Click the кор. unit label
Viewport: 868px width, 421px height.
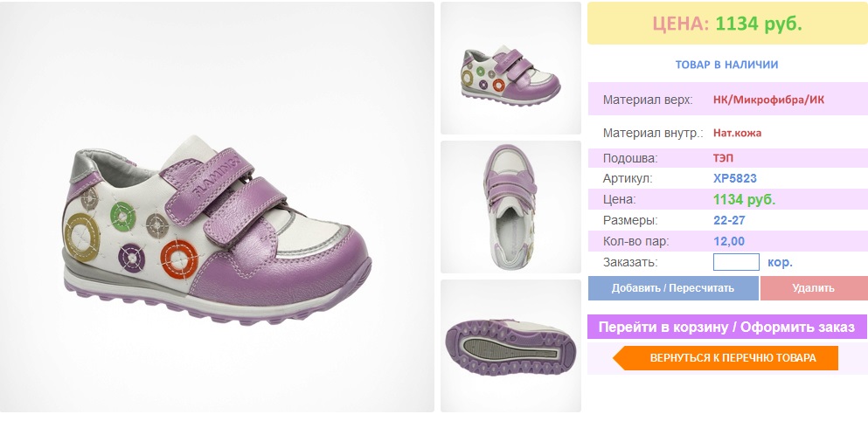click(780, 262)
